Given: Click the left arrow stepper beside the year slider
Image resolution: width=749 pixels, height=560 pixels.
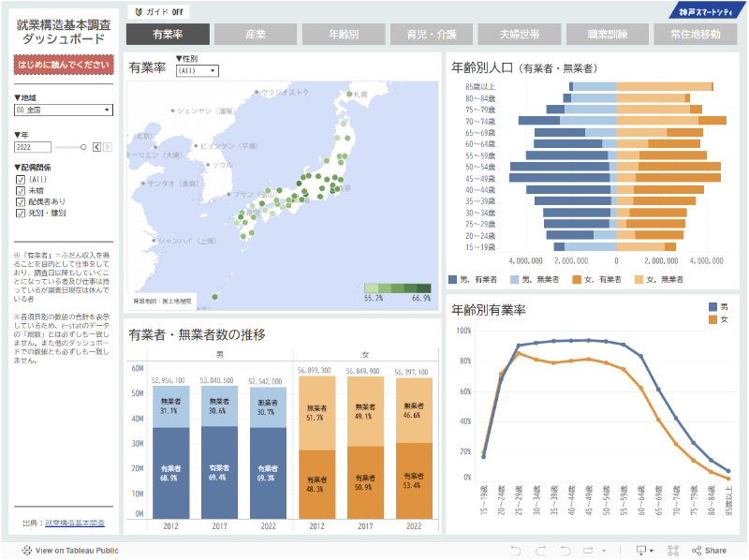Looking at the screenshot, I should tap(97, 147).
